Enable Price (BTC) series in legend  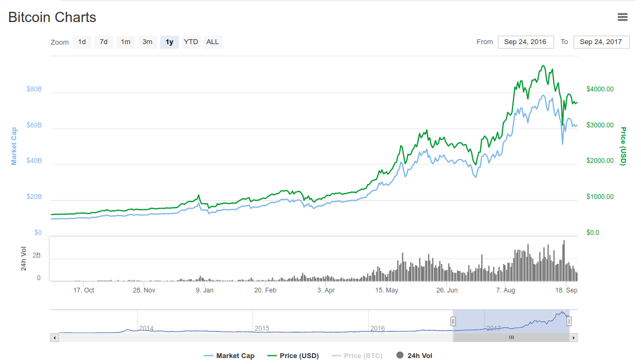[x=357, y=355]
